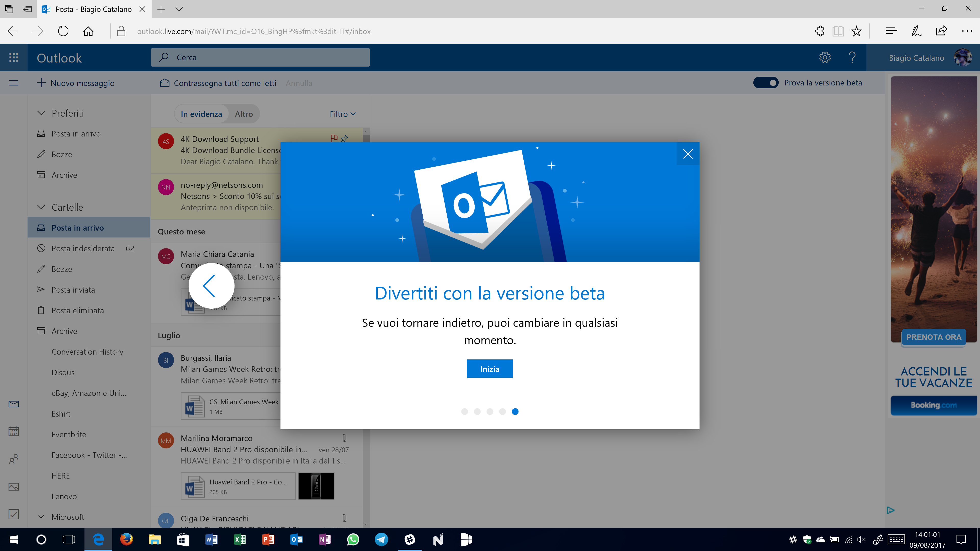The image size is (980, 551).
Task: Open the Filtro dropdown
Action: (x=342, y=114)
